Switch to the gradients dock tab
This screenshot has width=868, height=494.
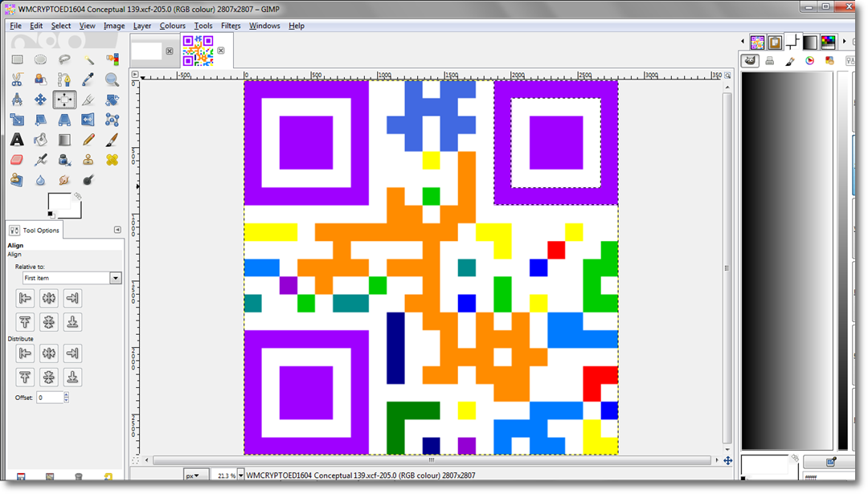[810, 42]
